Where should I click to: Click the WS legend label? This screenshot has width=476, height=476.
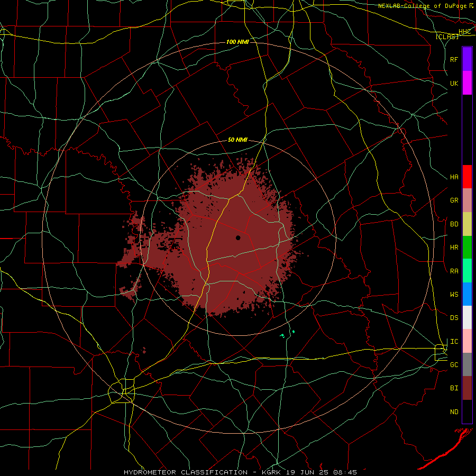point(454,295)
